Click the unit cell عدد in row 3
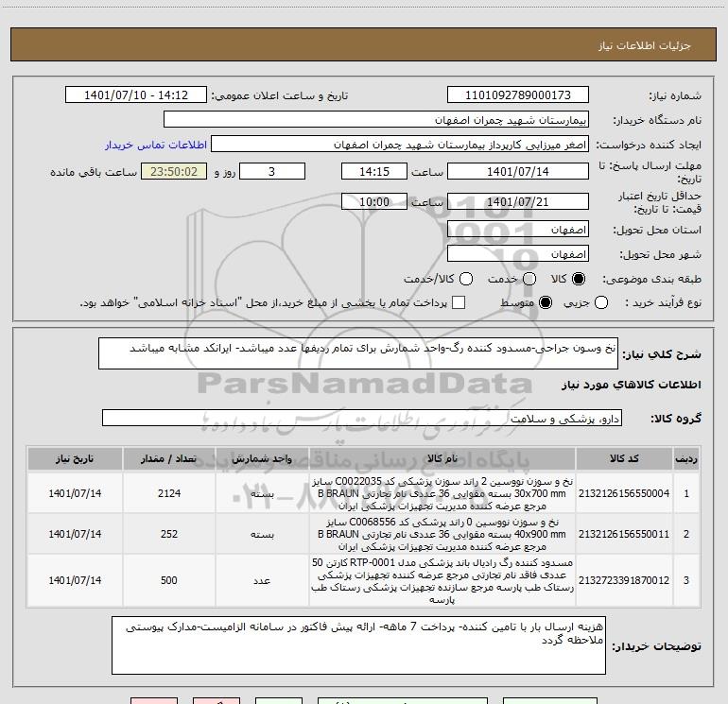This screenshot has width=728, height=704. pyautogui.click(x=262, y=580)
